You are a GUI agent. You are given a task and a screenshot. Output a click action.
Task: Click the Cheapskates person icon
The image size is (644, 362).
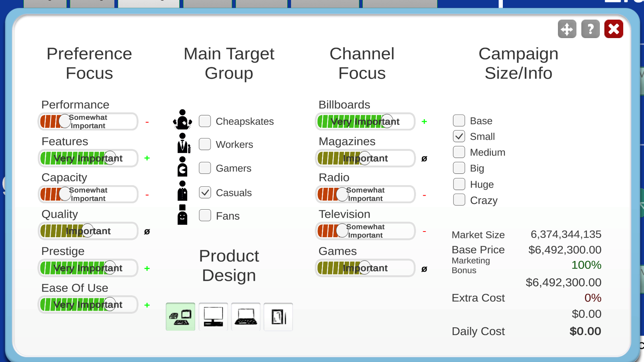click(182, 120)
